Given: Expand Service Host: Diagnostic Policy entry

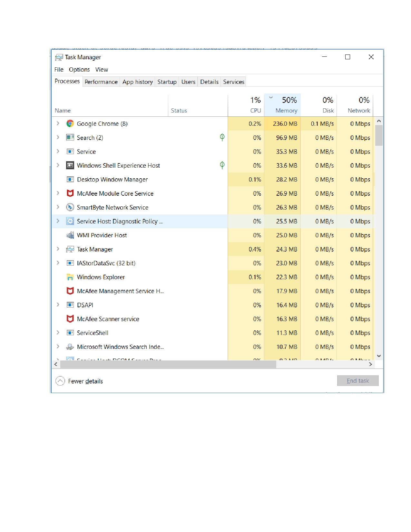Looking at the screenshot, I should [58, 221].
